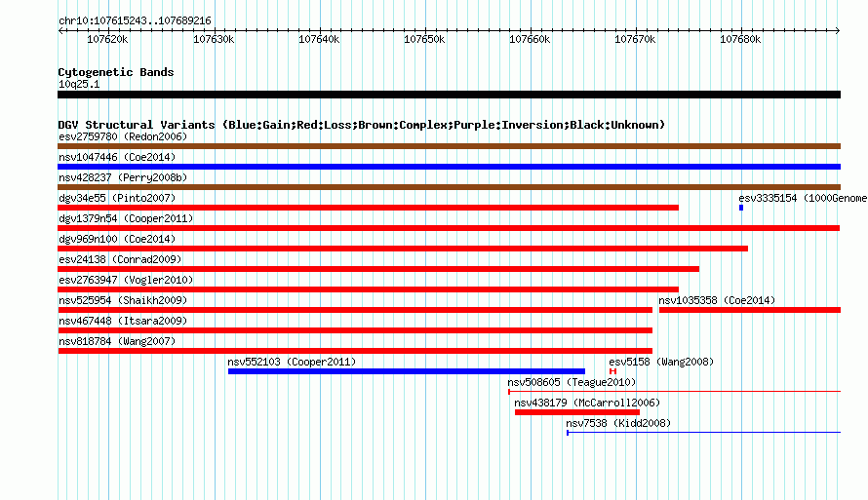Screen dimensions: 868x500
Task: Click the esv2759780 (Redon2006) label
Action: click(x=123, y=136)
